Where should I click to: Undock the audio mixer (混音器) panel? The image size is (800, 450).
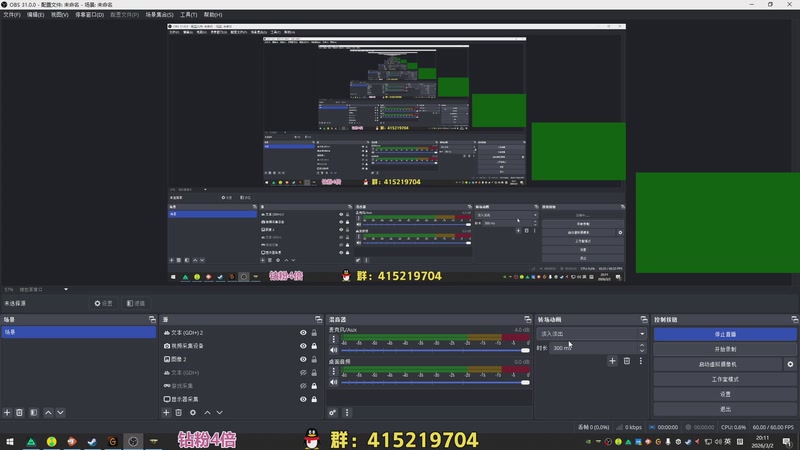pos(528,319)
